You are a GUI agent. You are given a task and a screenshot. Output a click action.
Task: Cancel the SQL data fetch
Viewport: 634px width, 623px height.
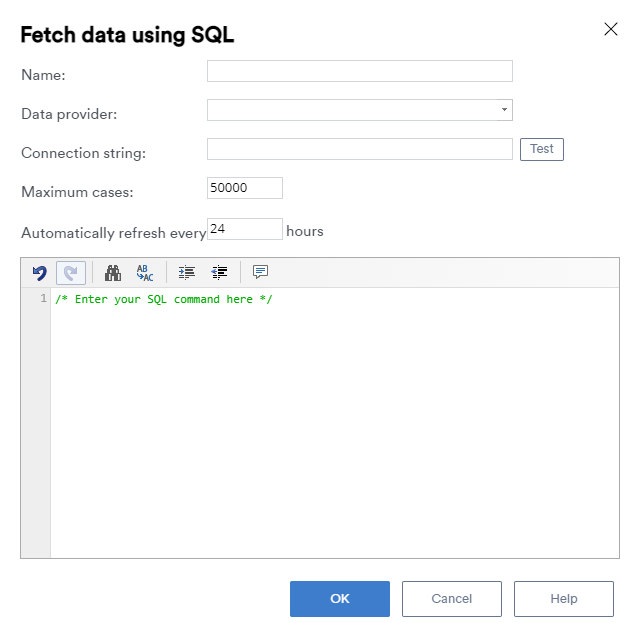point(452,599)
